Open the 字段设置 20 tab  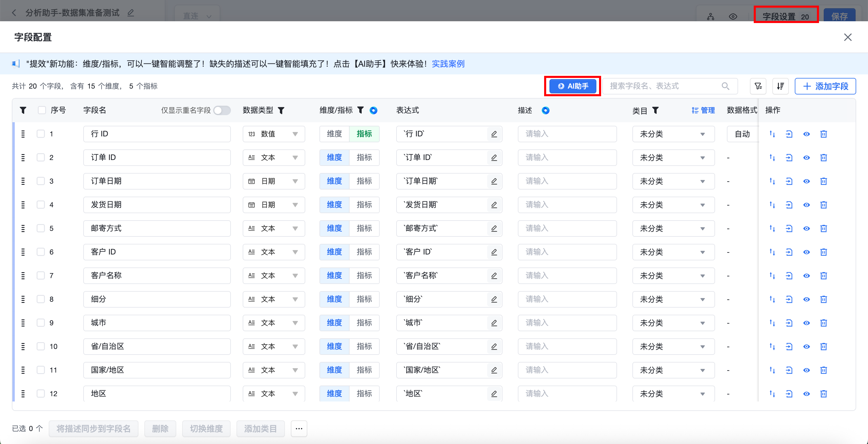(x=786, y=16)
